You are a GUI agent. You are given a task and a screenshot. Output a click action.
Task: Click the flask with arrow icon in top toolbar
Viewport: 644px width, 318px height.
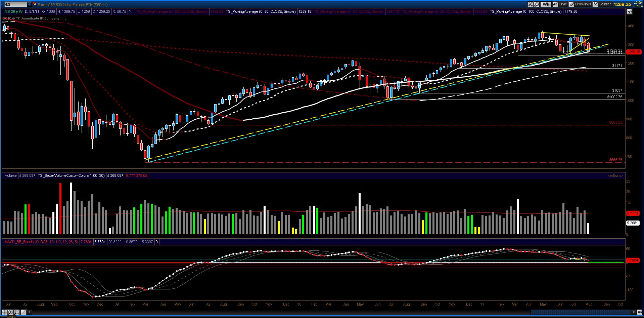(530, 4)
